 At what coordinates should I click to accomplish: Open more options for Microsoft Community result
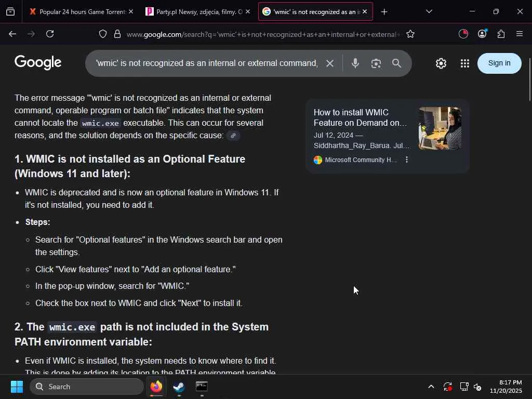click(x=406, y=159)
